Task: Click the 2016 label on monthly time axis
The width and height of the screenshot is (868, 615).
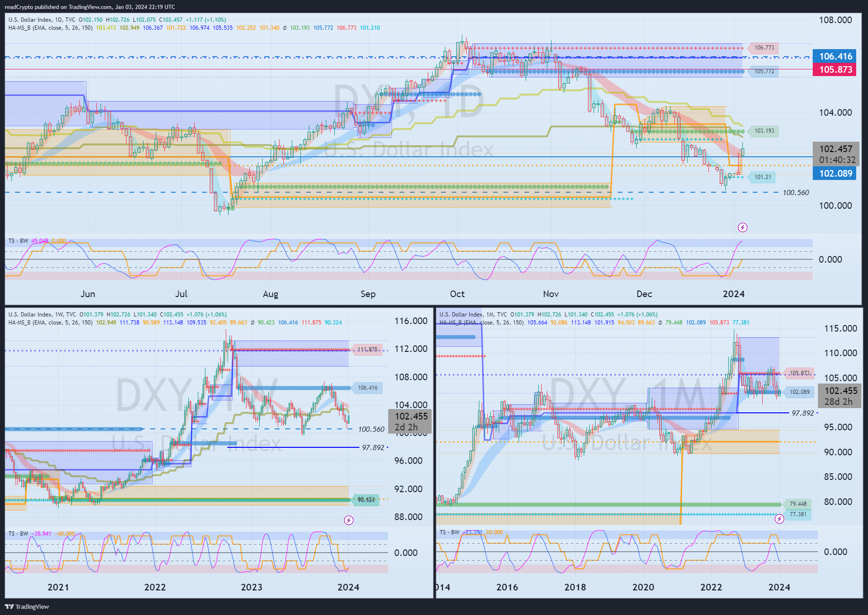Action: (507, 588)
